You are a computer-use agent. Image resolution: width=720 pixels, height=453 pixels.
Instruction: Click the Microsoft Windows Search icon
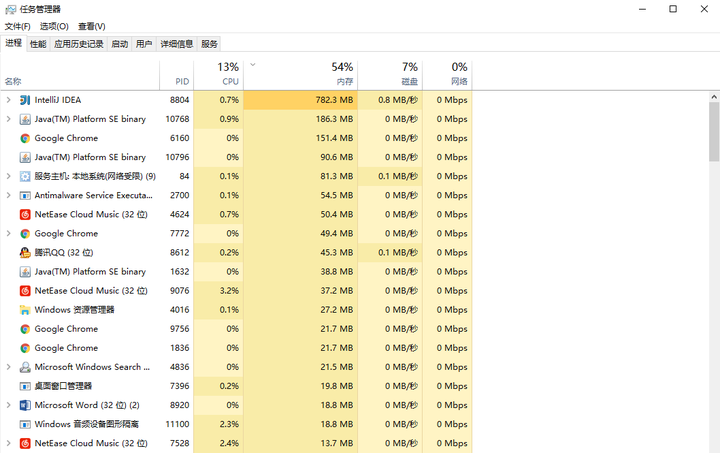click(25, 367)
